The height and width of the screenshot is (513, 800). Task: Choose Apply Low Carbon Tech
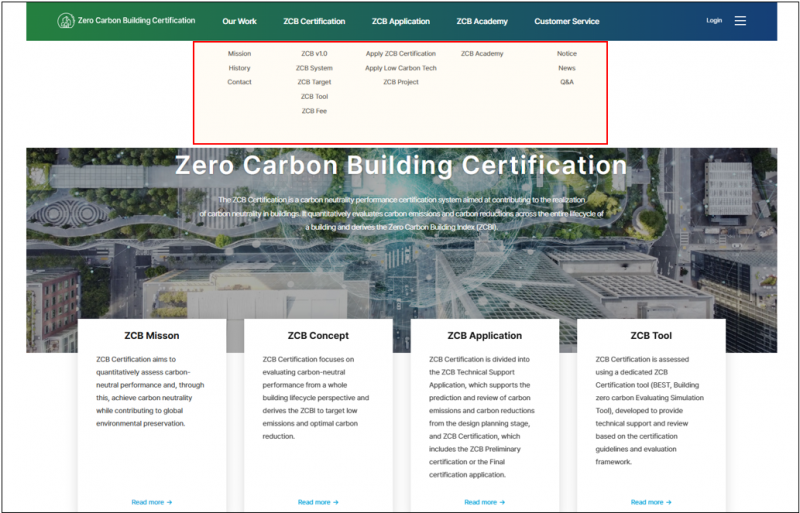pyautogui.click(x=401, y=68)
